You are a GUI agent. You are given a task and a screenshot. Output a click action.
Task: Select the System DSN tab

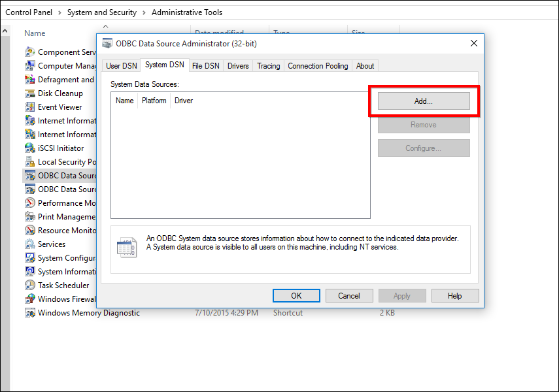(x=165, y=65)
